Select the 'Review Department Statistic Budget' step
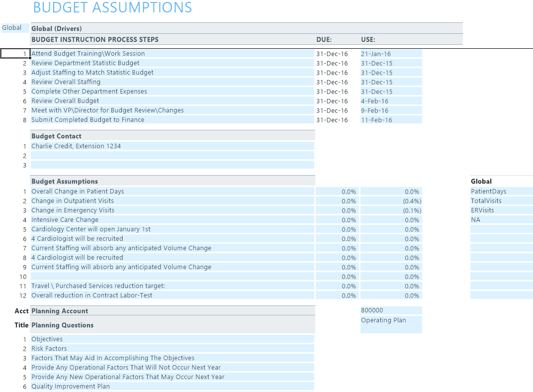533x392 pixels. tap(86, 63)
